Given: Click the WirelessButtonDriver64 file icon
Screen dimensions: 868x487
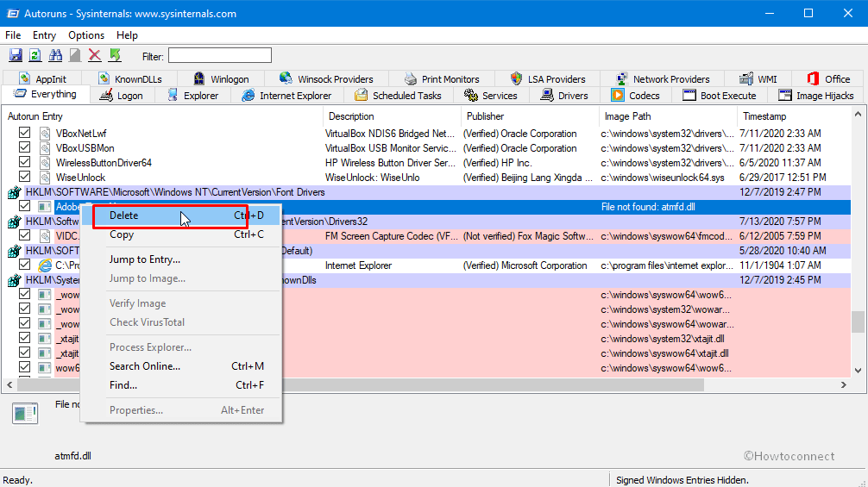Looking at the screenshot, I should pos(45,163).
